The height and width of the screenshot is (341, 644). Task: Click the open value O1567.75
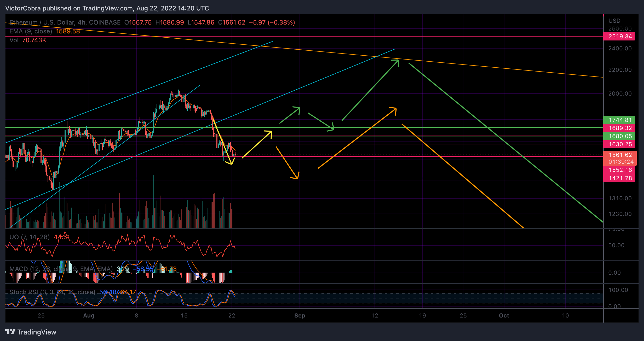(138, 22)
